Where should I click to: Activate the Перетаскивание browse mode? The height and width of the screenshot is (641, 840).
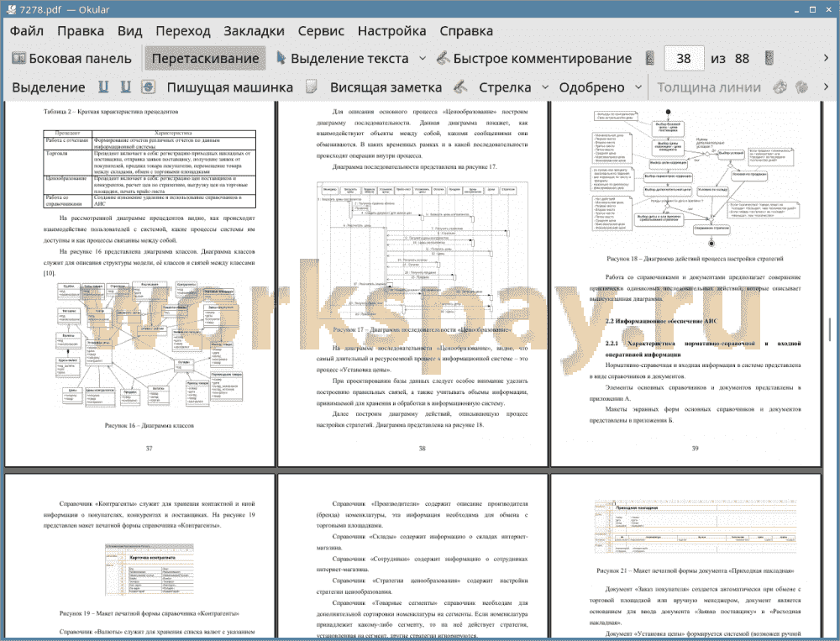click(205, 59)
